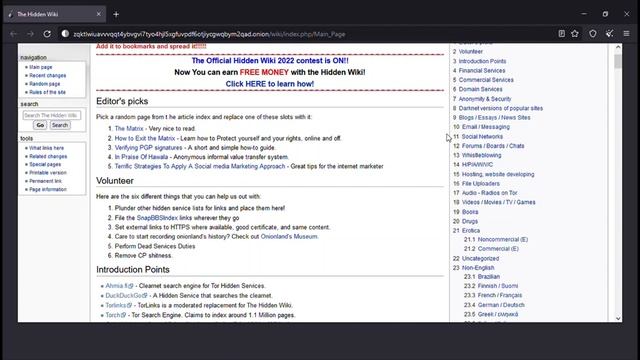
Task: Go back with the browser back arrow
Action: click(13, 34)
